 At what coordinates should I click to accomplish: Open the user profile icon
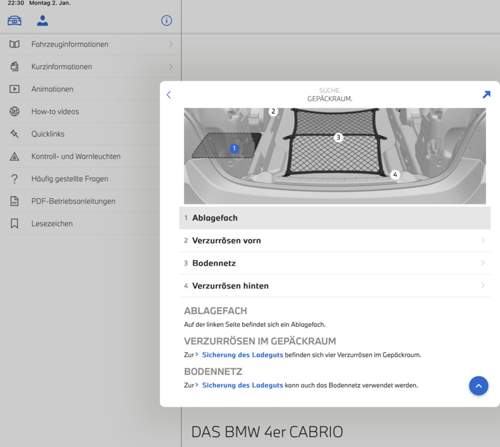42,21
